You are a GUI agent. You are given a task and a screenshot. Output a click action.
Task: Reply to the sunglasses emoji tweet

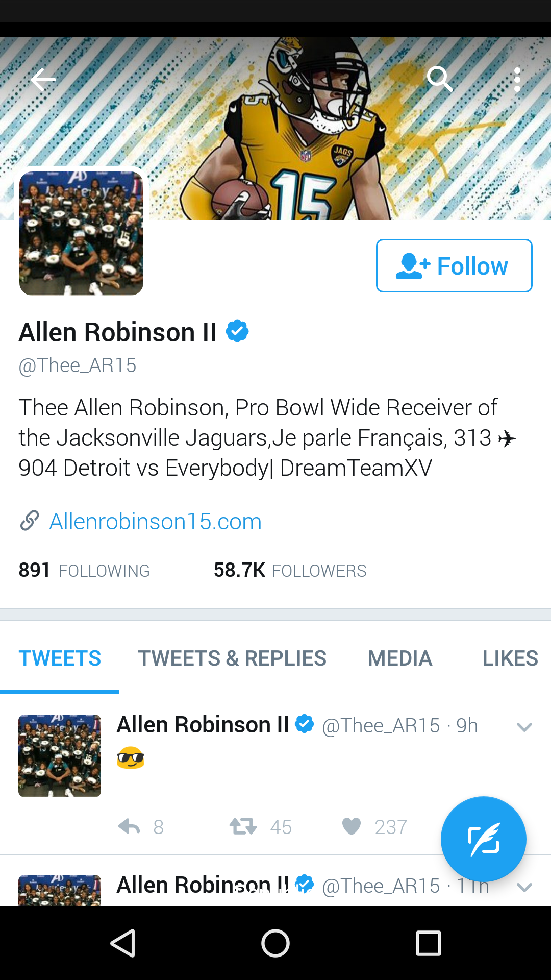coord(129,826)
